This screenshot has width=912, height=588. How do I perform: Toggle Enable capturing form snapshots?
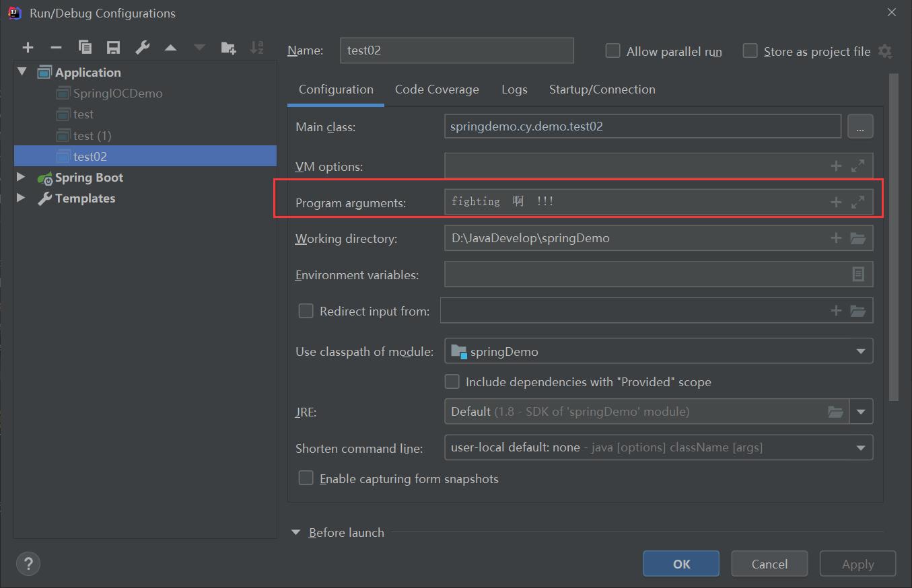point(306,478)
